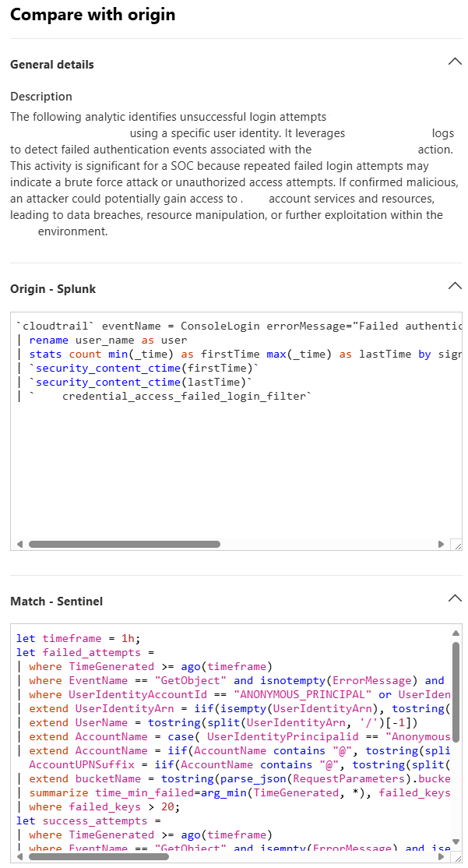468x868 pixels.
Task: Collapse the Match - Sentinel section
Action: (x=455, y=598)
